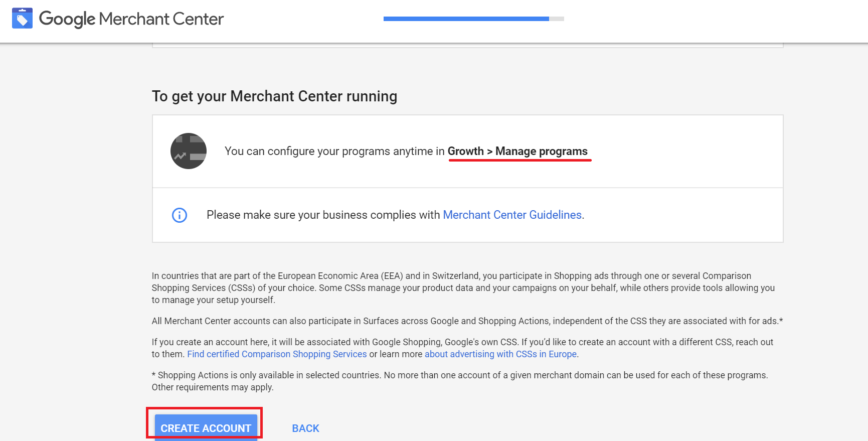Click the setup progress bar
Viewport: 868px width, 441px height.
click(474, 19)
